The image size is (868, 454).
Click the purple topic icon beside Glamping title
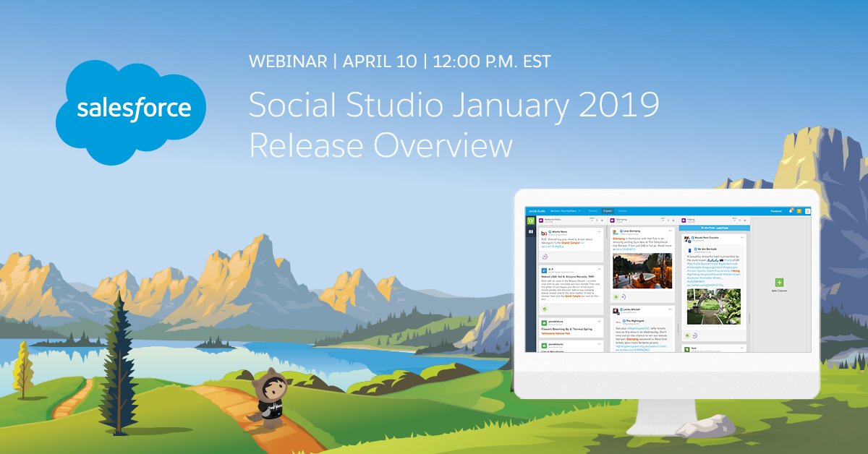click(x=612, y=220)
